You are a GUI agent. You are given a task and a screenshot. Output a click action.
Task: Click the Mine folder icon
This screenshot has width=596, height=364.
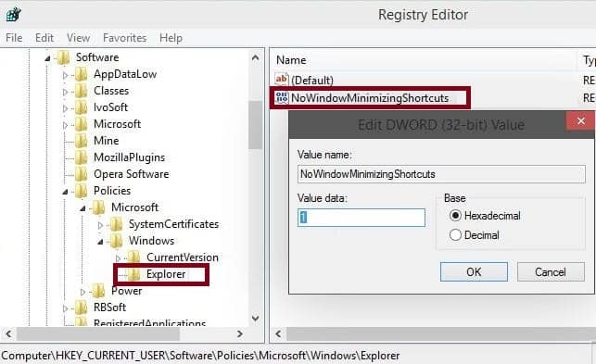[81, 141]
